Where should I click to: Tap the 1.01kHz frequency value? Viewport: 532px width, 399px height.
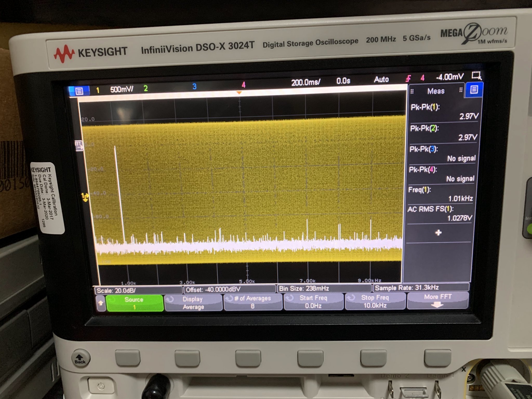pos(460,198)
